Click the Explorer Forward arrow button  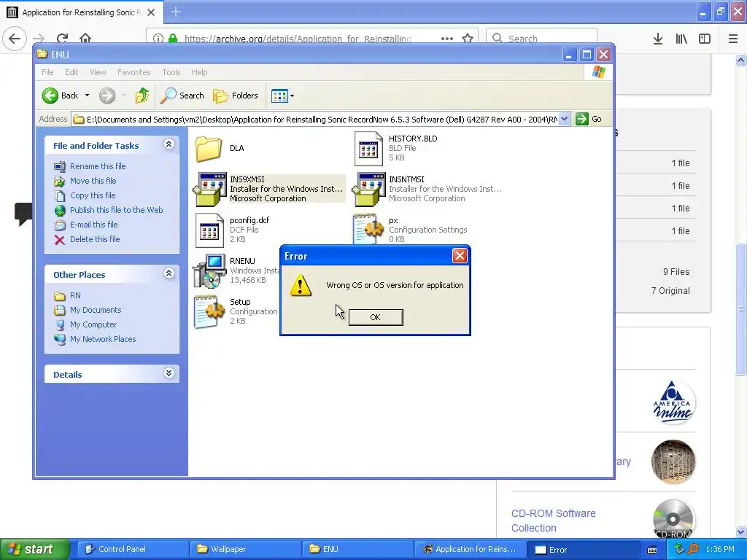coord(107,96)
